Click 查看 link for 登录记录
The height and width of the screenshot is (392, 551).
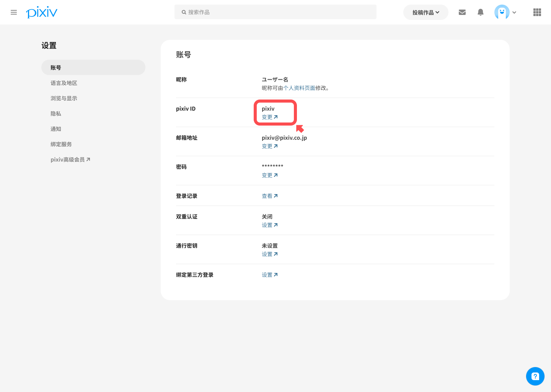(269, 196)
